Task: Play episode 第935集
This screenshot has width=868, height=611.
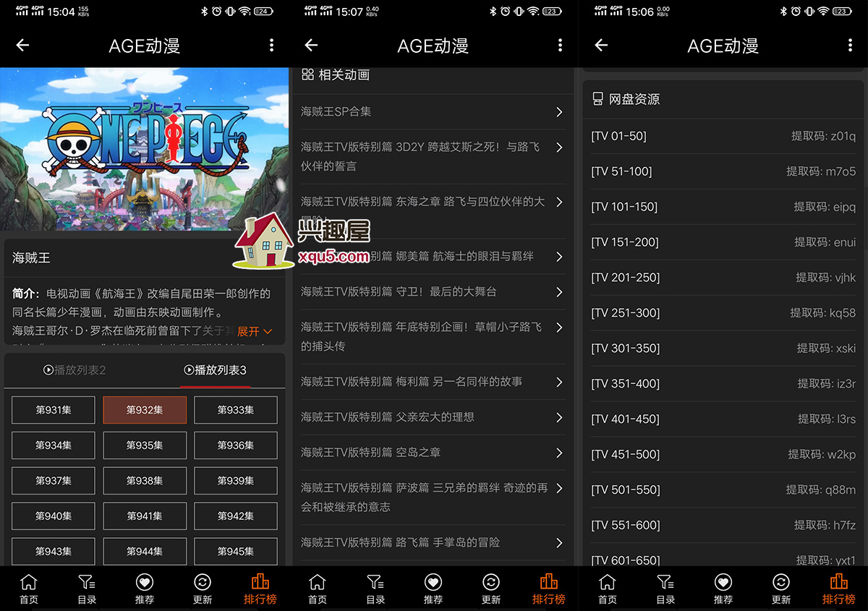Action: tap(145, 445)
